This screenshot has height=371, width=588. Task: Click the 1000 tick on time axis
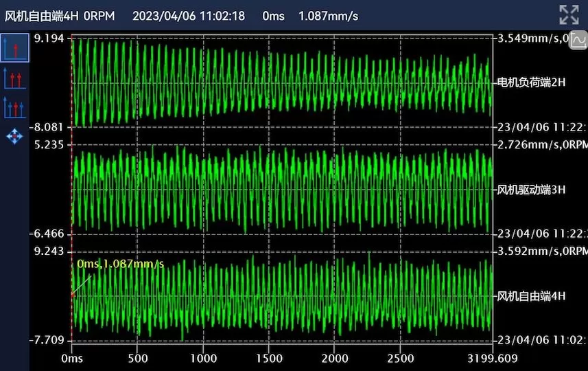[x=203, y=359]
